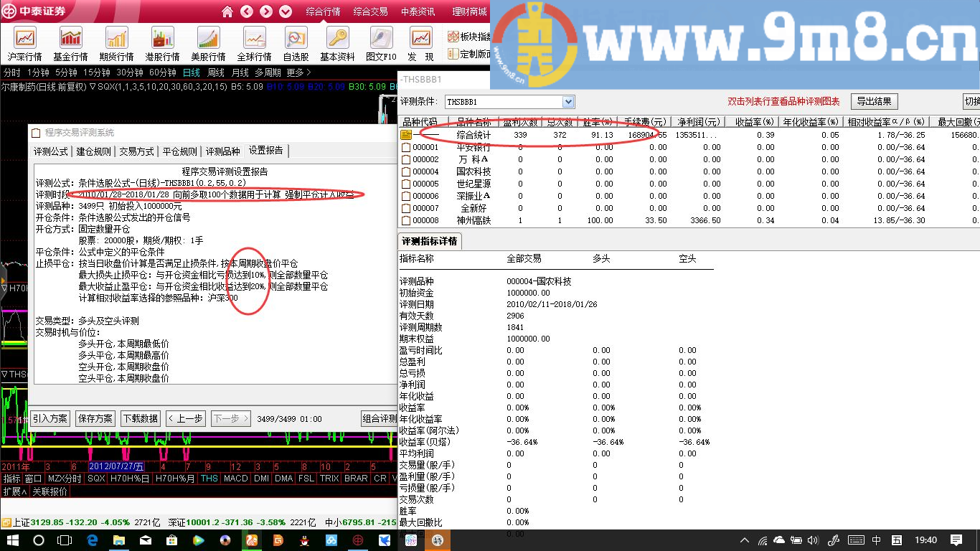Switch to 建仓规则 tab
The image size is (980, 551).
point(94,151)
